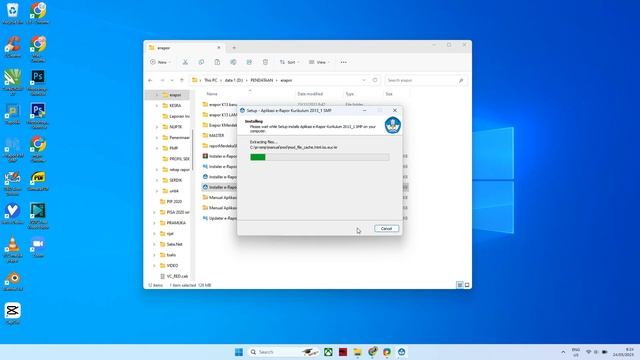Select the MASTER folder in file list
The height and width of the screenshot is (360, 640).
pyautogui.click(x=216, y=135)
